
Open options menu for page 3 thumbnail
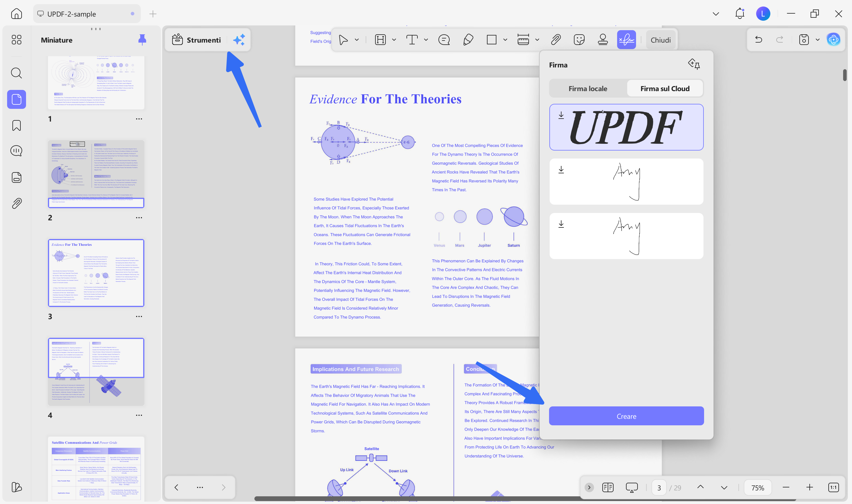[x=139, y=316]
